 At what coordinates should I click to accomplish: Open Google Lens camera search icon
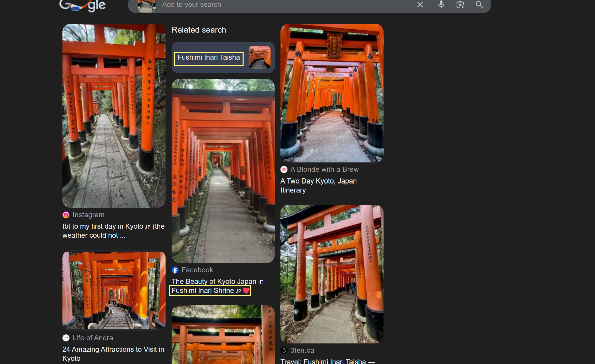tap(460, 5)
